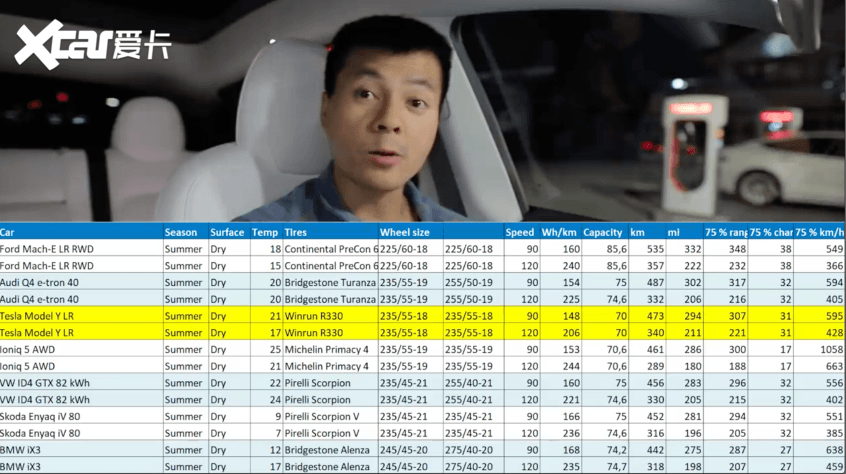Click the km/h value 594 in Audi row

point(834,283)
